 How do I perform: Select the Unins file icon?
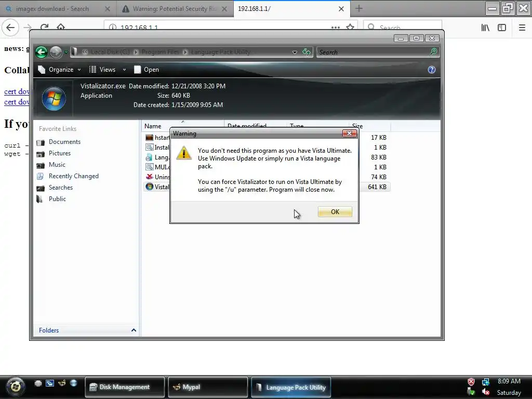149,177
